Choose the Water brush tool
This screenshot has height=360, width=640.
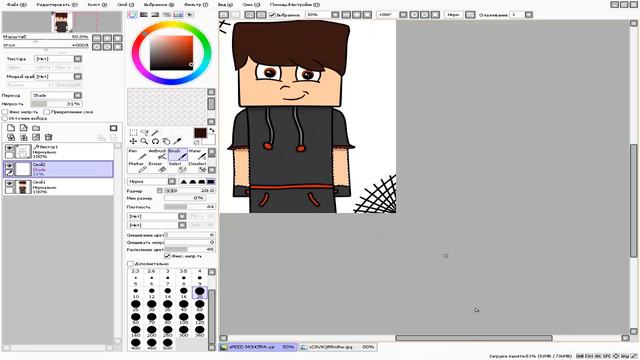tap(198, 154)
